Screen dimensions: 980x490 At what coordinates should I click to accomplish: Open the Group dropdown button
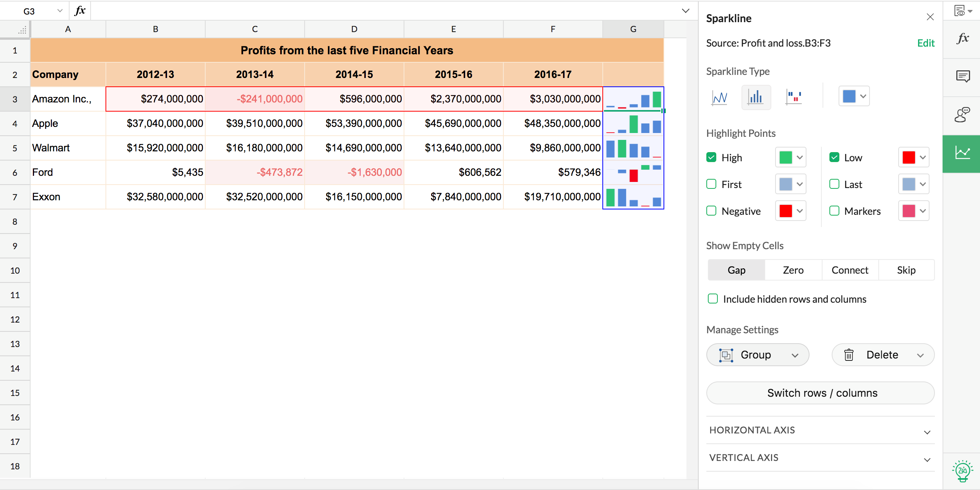[x=758, y=355]
